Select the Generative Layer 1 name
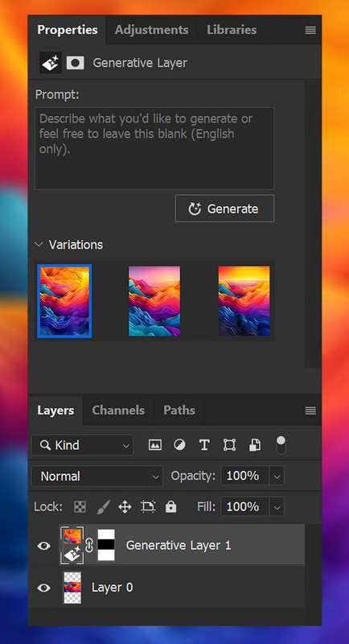 pos(179,546)
